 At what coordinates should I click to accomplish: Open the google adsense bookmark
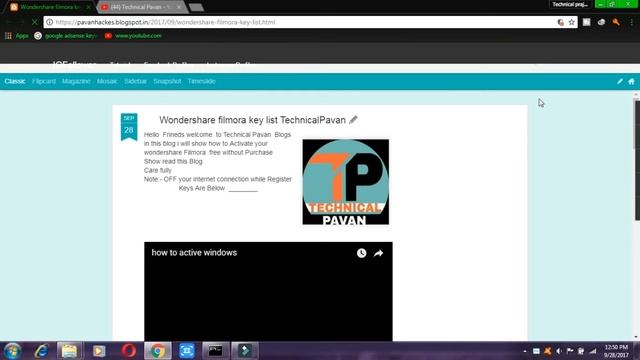click(x=66, y=36)
